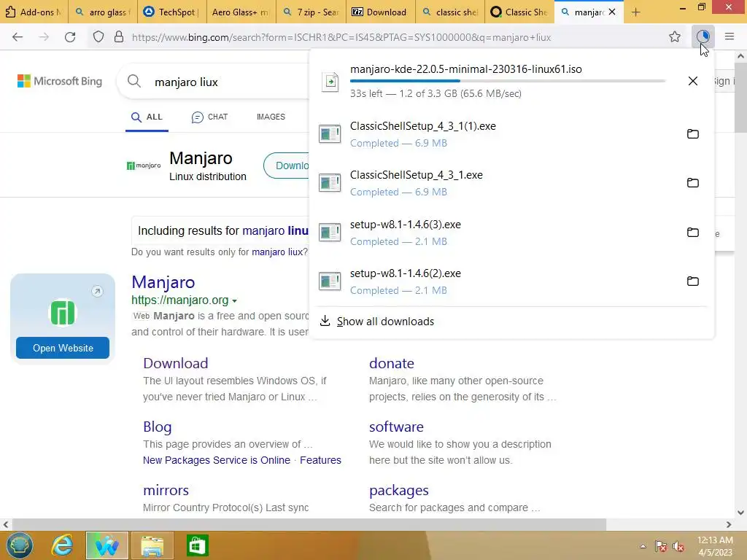The image size is (747, 560).
Task: Click the Microsoft Bing logo
Action: pos(60,81)
